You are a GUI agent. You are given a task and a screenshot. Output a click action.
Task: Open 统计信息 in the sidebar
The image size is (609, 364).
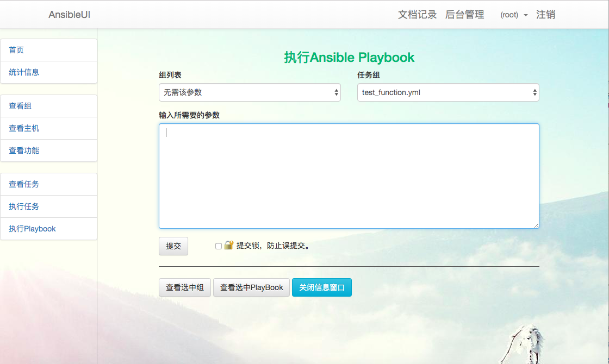pos(48,72)
